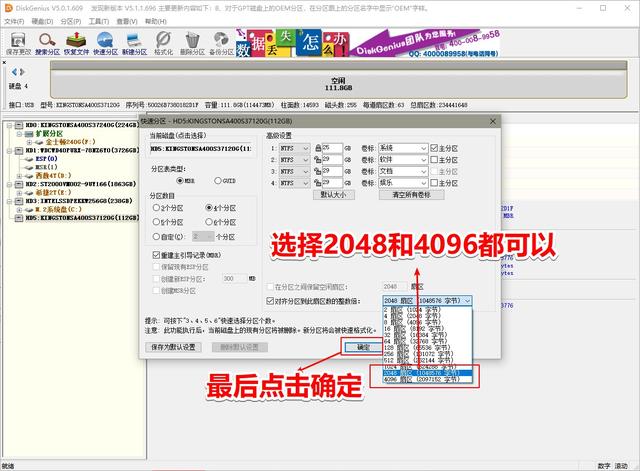Select the custom (自定) partition count option
Viewport: 640px width, 471px height.
(156, 236)
